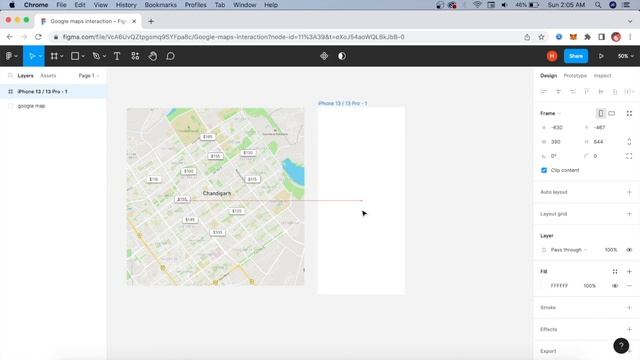Edit the width field value 390
This screenshot has height=360, width=640.
559,142
